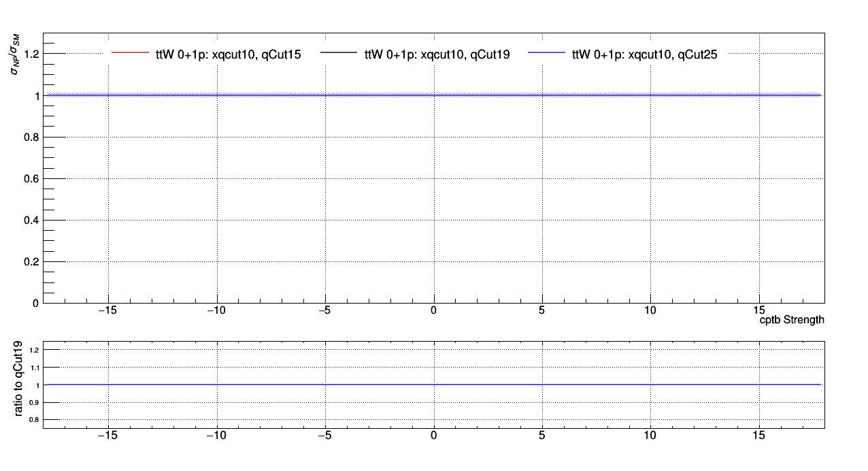Image resolution: width=868 pixels, height=471 pixels.
Task: Click ratio plot x-axis label '−15'
Action: (x=107, y=436)
